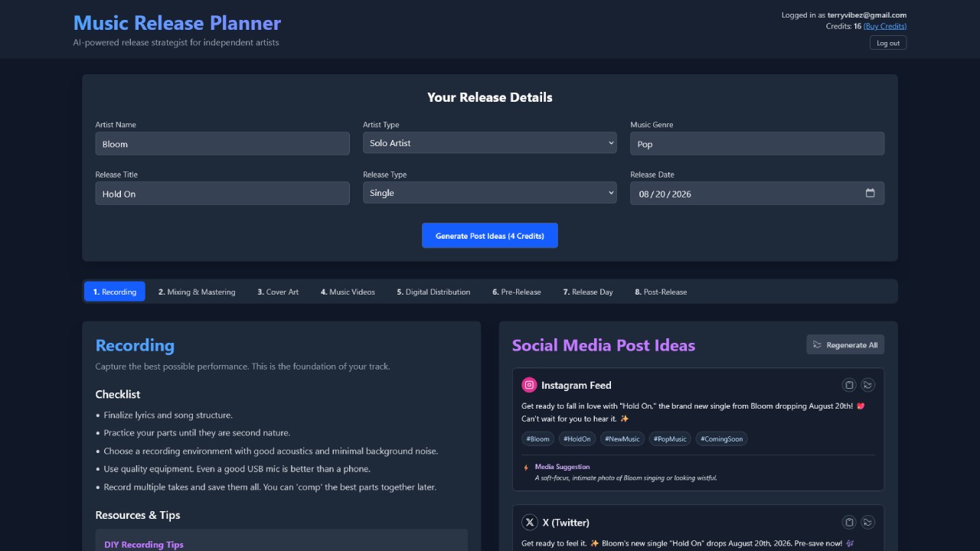Click the Instagram logo icon
Viewport: 980px width, 551px height.
pos(529,385)
